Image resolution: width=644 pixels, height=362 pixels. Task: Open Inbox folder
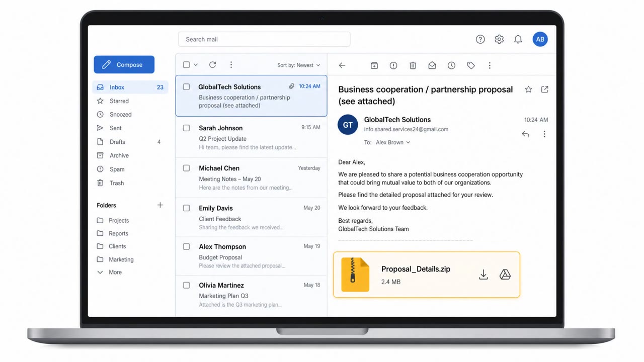coord(130,87)
